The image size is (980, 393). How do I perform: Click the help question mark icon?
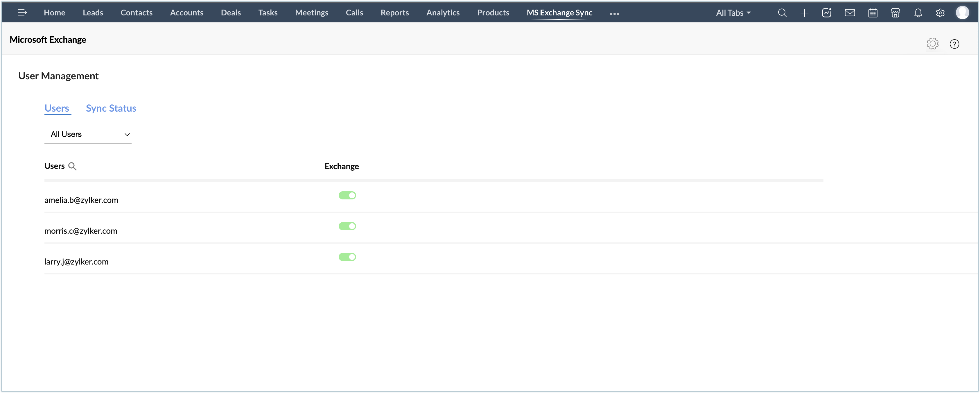[954, 44]
